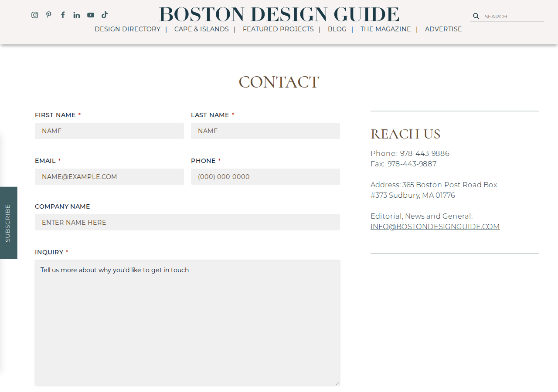The image size is (558, 392).
Task: Open the YouTube social icon
Action: click(x=91, y=15)
